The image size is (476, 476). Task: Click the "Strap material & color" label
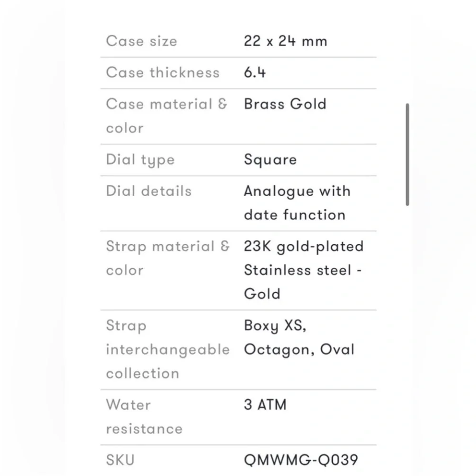[x=168, y=258]
